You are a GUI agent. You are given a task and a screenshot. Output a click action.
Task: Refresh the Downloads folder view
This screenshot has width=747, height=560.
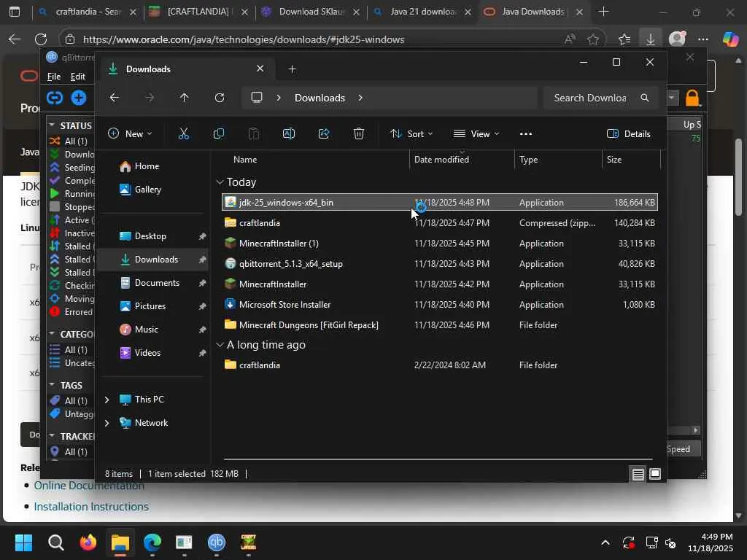pos(219,98)
